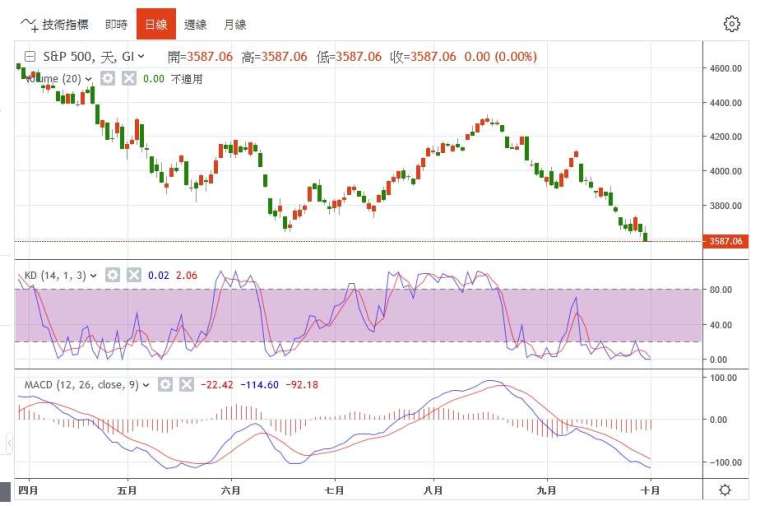
Task: Click the 四月 label on the time axis
Action: [28, 490]
